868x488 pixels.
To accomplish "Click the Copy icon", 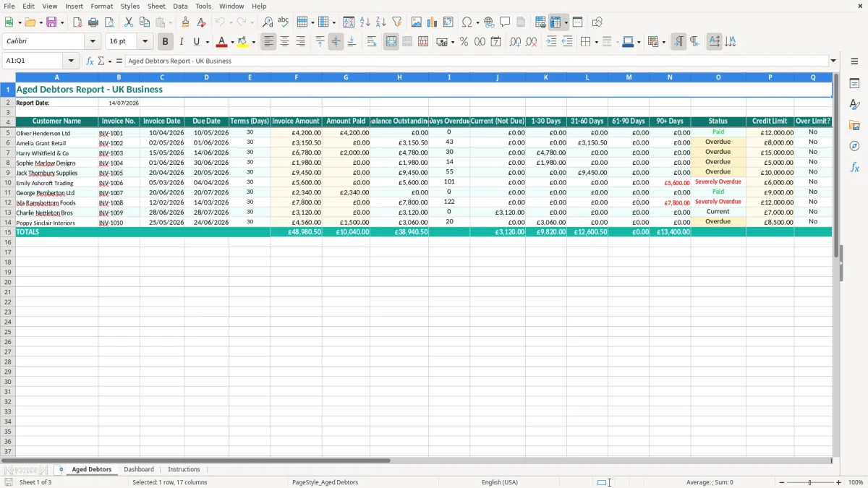I will tap(145, 22).
